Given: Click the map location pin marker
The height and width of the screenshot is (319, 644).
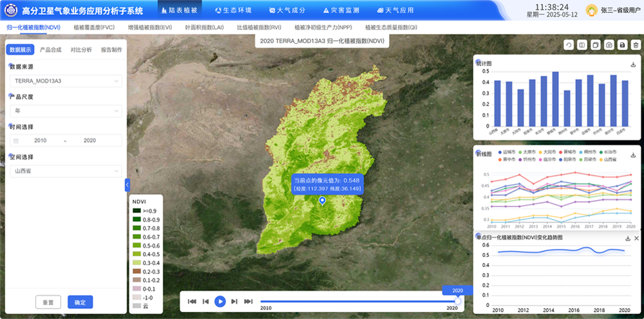Looking at the screenshot, I should pyautogui.click(x=323, y=201).
